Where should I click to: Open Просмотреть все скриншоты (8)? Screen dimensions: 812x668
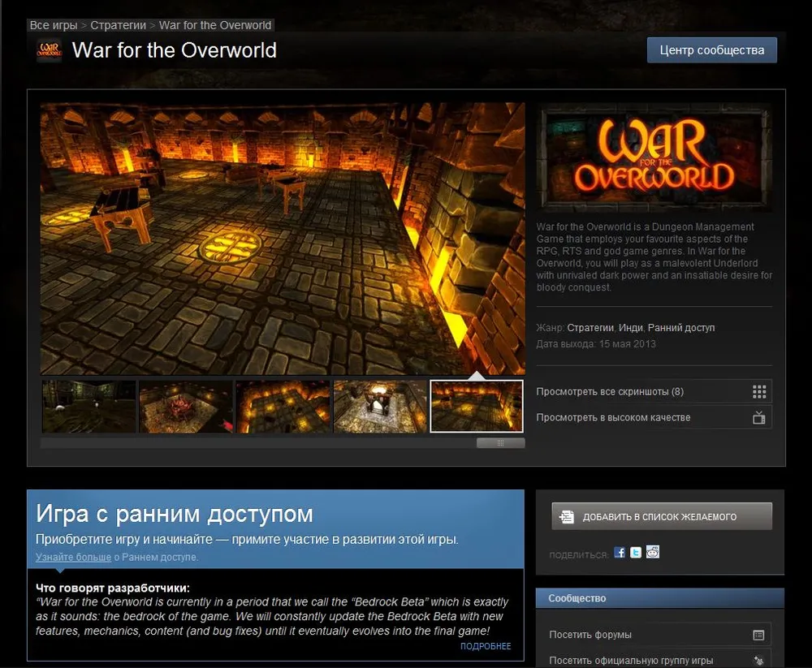pyautogui.click(x=654, y=391)
